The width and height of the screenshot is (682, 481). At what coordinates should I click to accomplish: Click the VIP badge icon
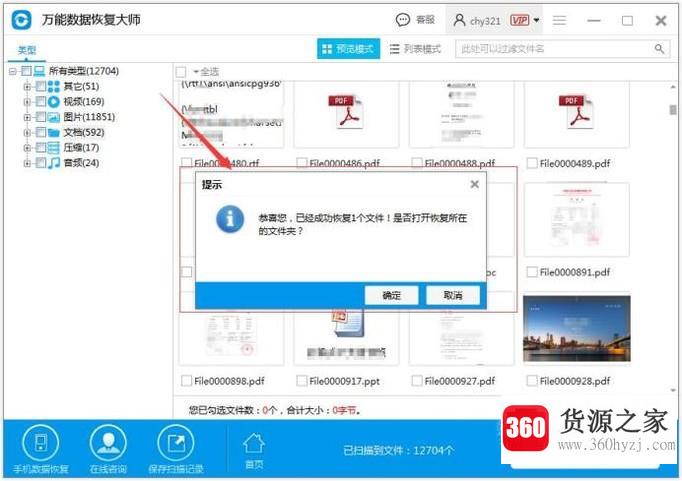point(519,20)
